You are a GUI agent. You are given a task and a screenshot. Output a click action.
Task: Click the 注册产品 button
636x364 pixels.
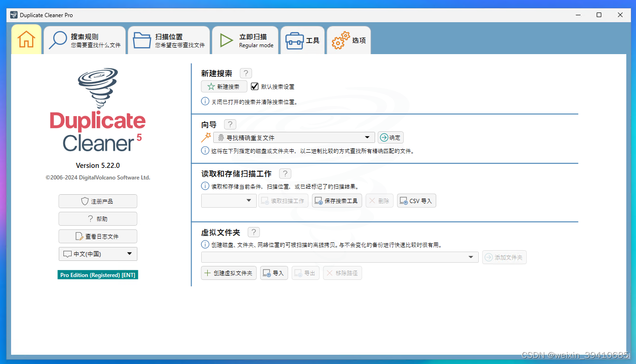98,201
